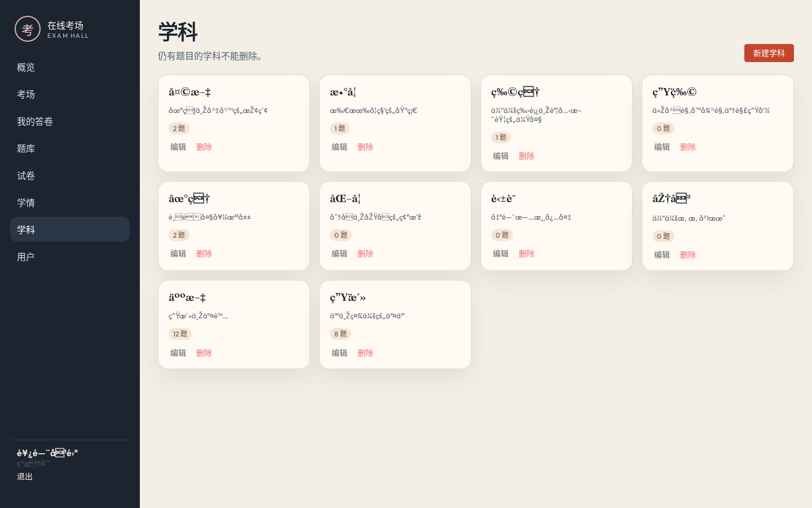Screen dimensions: 812x508
Task: Open 学情 in the sidebar
Action: (70, 203)
